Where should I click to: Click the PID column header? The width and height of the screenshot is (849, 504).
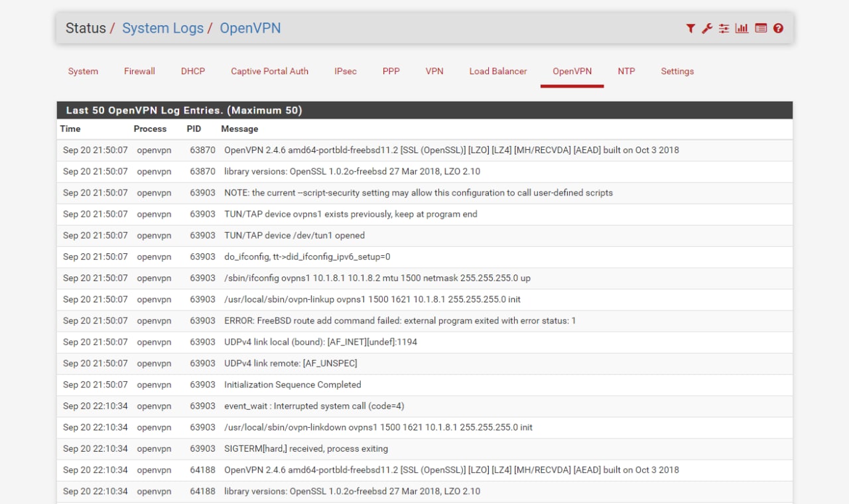[194, 129]
